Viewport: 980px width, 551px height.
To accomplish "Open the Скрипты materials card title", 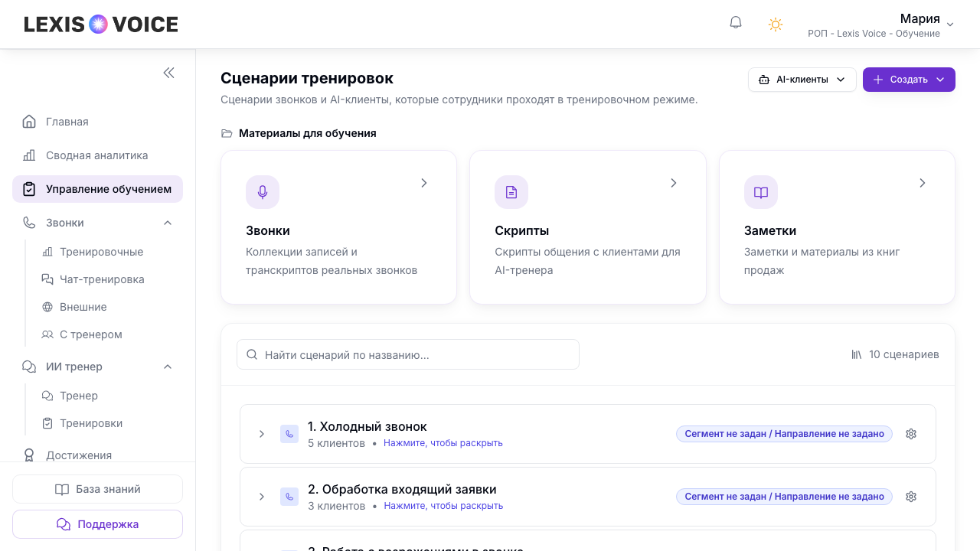I will [522, 230].
